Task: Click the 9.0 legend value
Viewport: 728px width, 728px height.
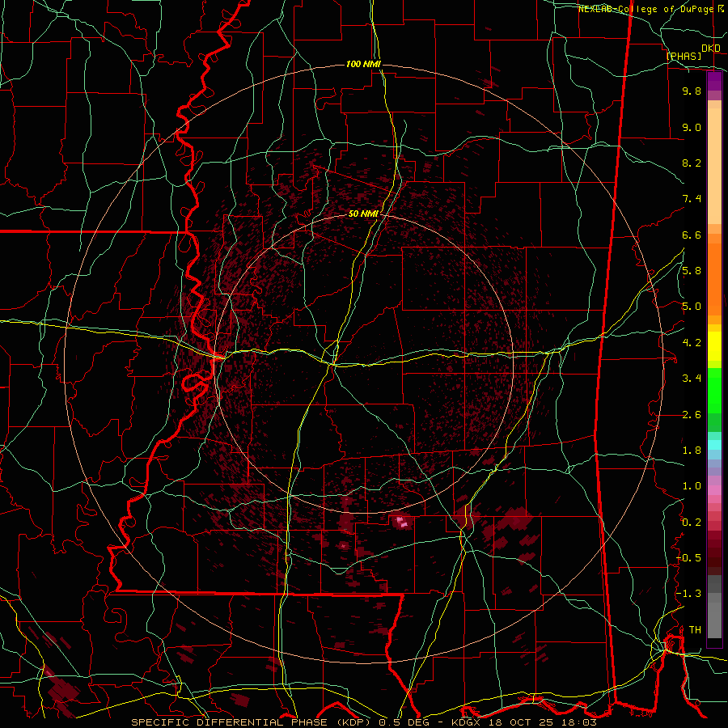Action: [x=692, y=127]
